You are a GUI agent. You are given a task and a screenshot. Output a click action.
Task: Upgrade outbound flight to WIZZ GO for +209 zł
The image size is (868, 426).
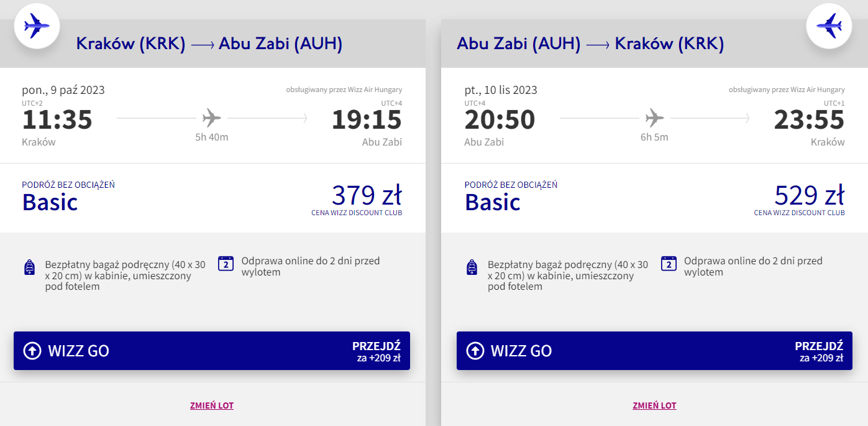pyautogui.click(x=211, y=351)
